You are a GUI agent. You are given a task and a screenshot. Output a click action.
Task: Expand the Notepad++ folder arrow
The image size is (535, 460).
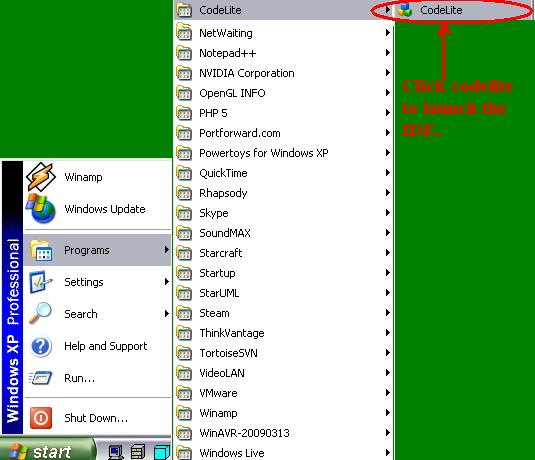388,53
